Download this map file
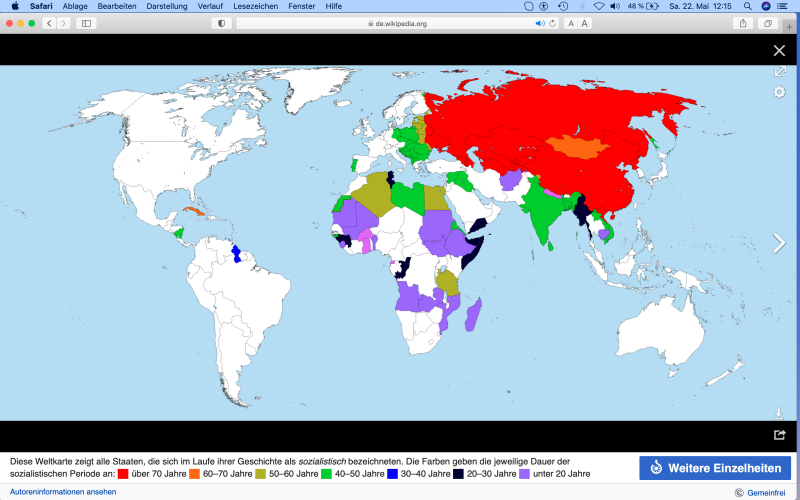Image resolution: width=800 pixels, height=500 pixels. pos(779,413)
